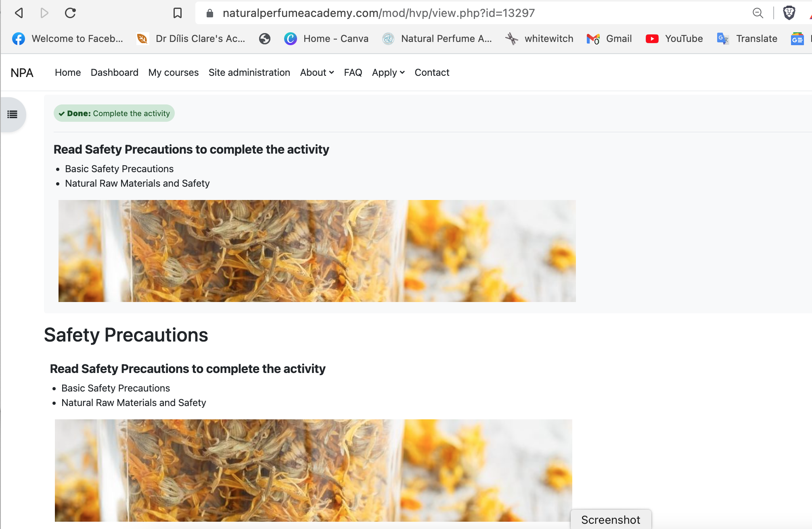812x529 pixels.
Task: Open the Dr Dílis Clare's Ac... bookmark
Action: [x=191, y=39]
